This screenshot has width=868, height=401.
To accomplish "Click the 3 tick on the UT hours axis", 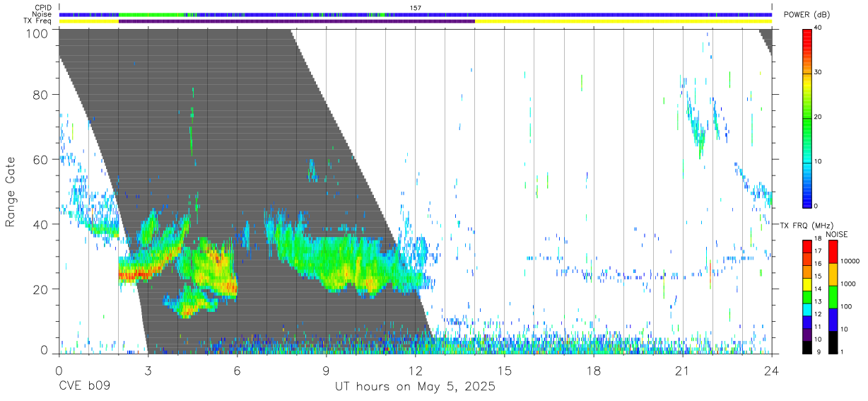I will [148, 371].
